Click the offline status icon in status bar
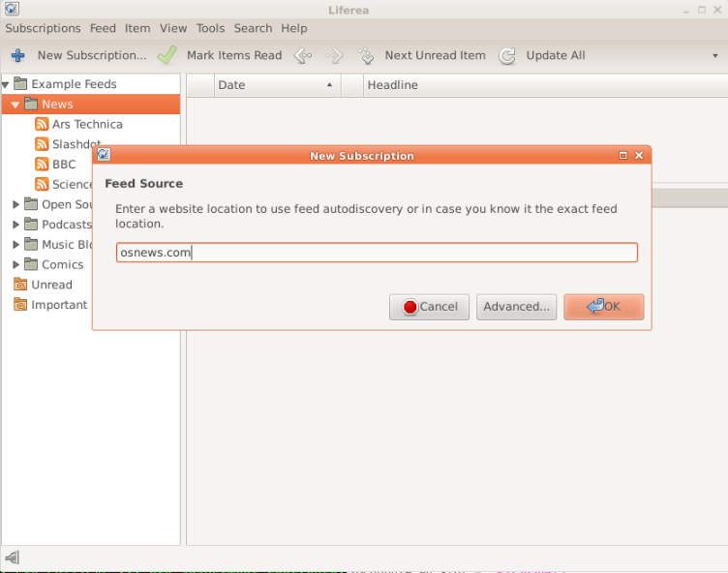Screen dimensions: 728x573 13,558
